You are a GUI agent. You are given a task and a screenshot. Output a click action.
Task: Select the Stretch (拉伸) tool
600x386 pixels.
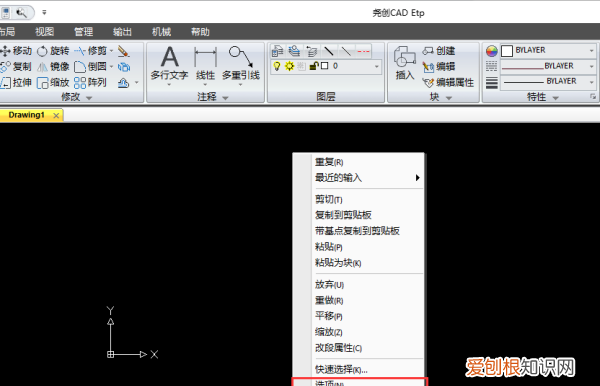point(16,82)
